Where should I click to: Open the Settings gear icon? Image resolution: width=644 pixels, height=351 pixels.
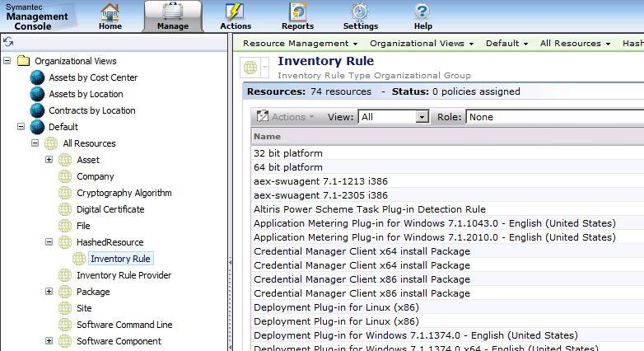(360, 13)
